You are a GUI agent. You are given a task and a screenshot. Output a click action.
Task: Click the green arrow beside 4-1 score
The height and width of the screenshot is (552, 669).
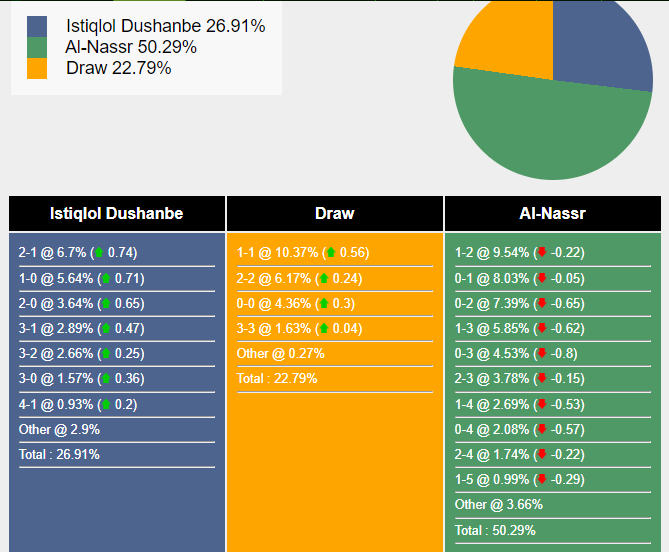pyautogui.click(x=106, y=404)
